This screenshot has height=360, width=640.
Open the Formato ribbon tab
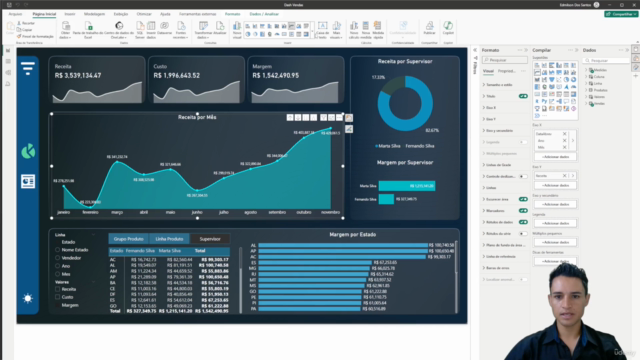(x=233, y=14)
